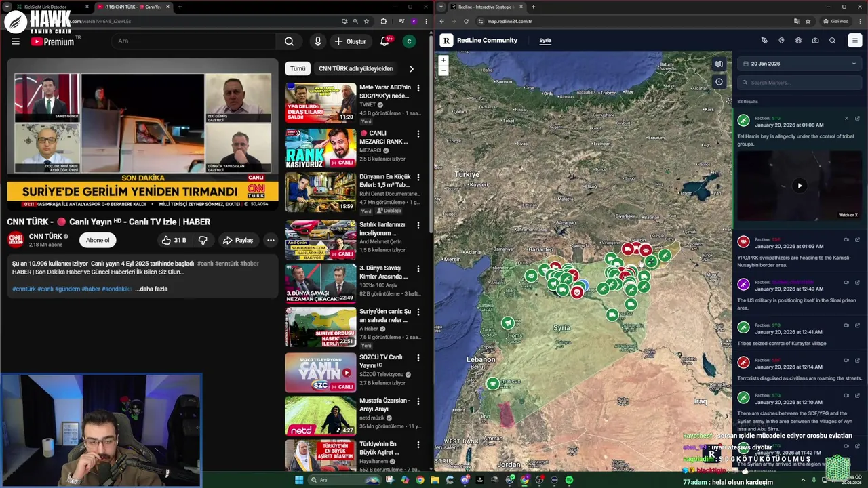Viewport: 868px width, 488px height.
Task: Open Mete Yarar ABD'nin SDG/PKK video thumbnail
Action: (320, 103)
